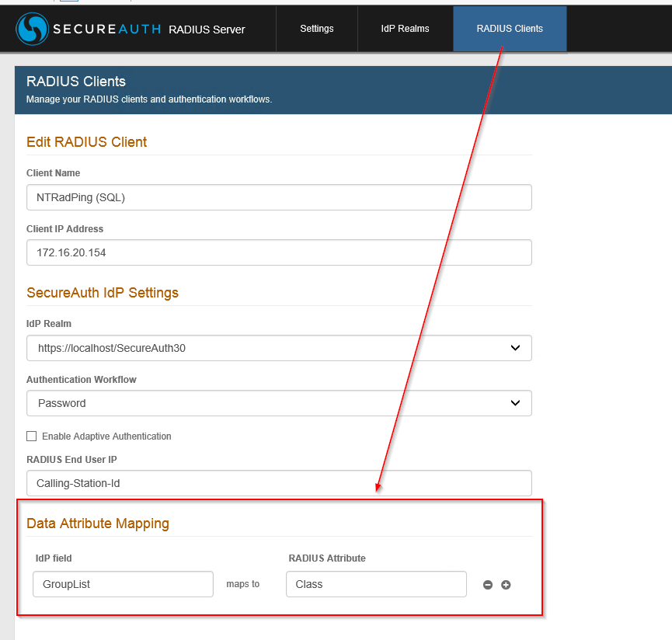Image resolution: width=672 pixels, height=640 pixels.
Task: Click the RADIUS End User IP field
Action: click(x=279, y=483)
